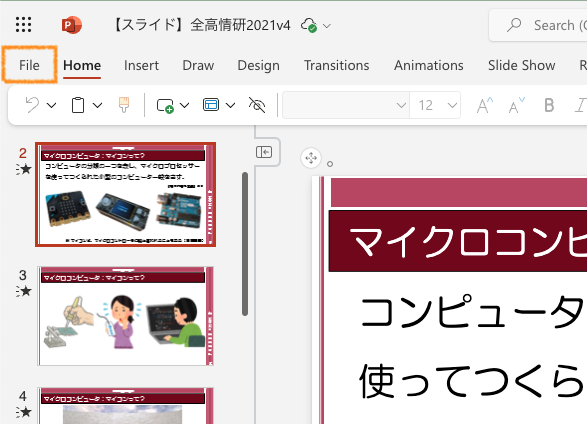The image size is (587, 424).
Task: Select the Format Painter brush
Action: point(124,105)
